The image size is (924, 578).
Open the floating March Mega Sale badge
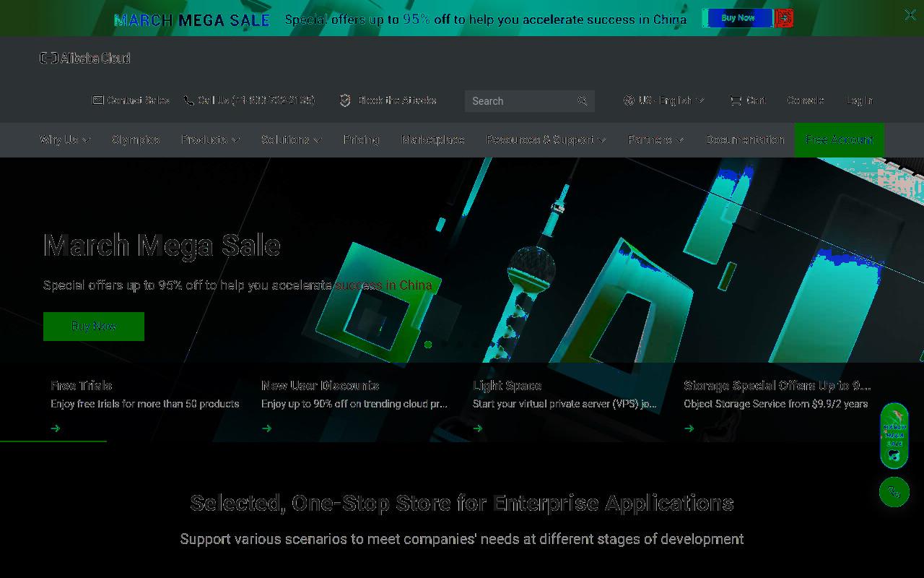[x=894, y=436]
